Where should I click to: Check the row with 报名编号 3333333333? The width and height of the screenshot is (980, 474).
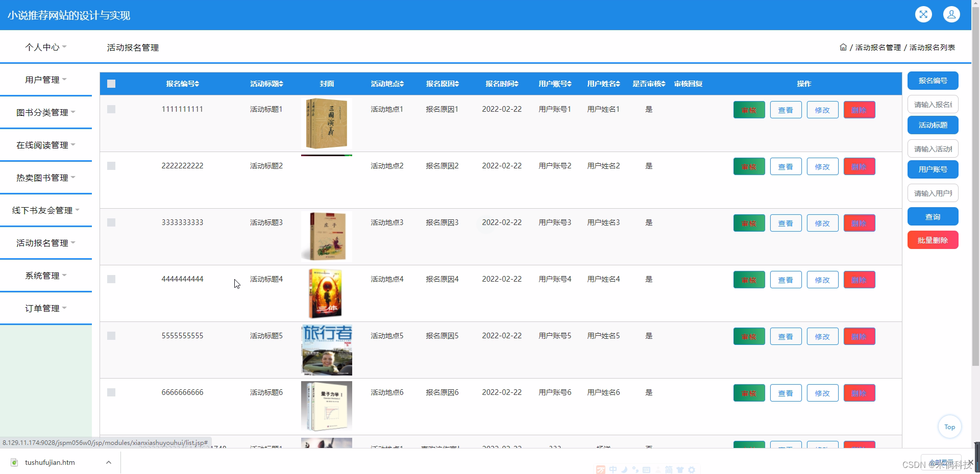pyautogui.click(x=111, y=222)
